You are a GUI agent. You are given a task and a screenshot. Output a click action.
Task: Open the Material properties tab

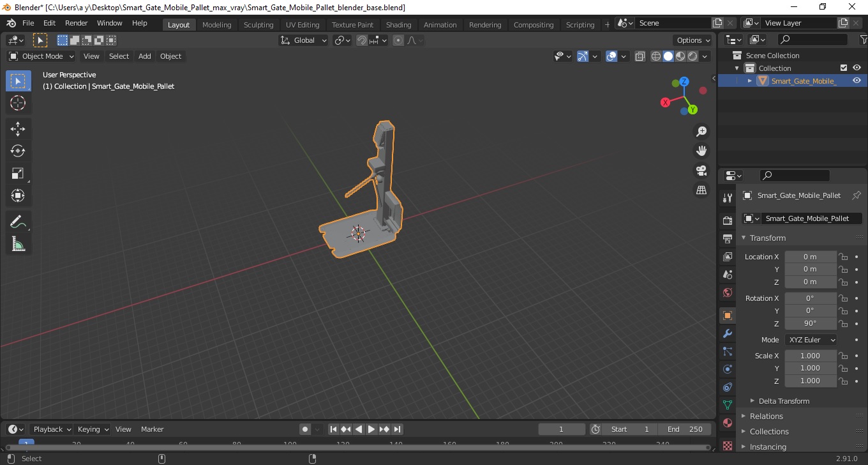(727, 423)
